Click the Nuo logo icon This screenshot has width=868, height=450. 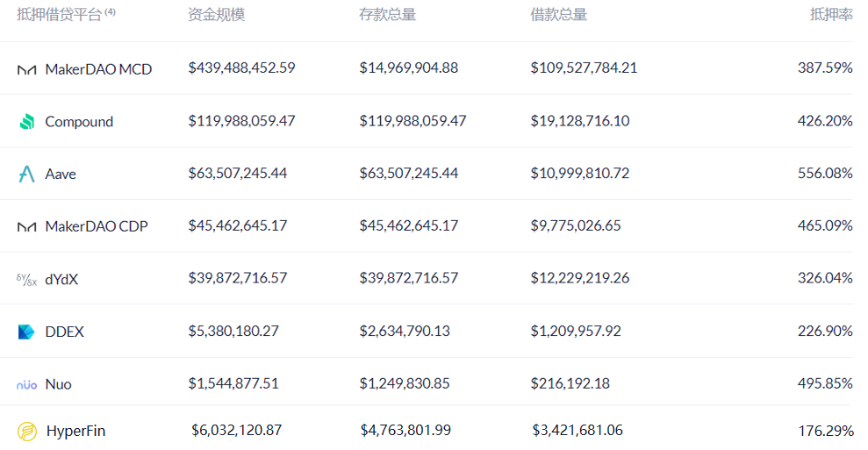click(26, 385)
